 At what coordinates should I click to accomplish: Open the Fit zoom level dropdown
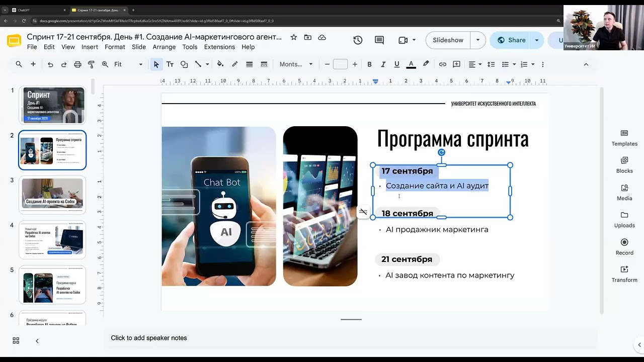[129, 64]
